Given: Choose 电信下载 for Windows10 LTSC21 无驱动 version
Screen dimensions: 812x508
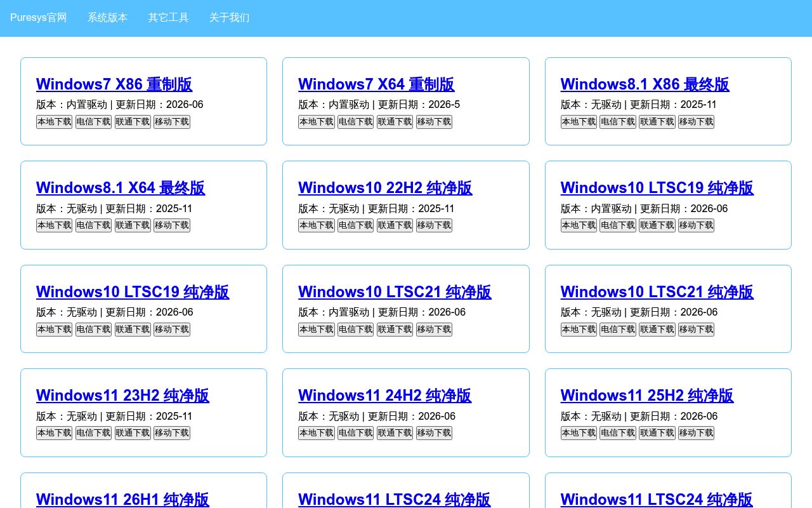Looking at the screenshot, I should tap(618, 330).
